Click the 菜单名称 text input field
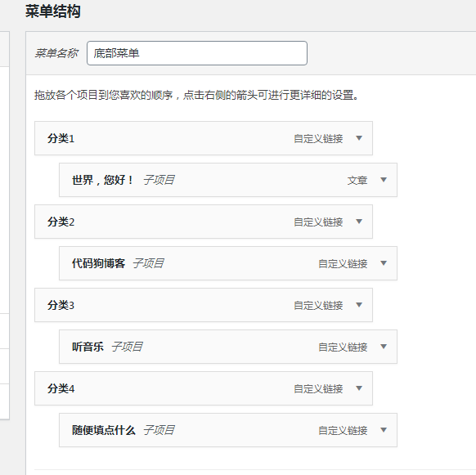This screenshot has width=476, height=475. [197, 53]
